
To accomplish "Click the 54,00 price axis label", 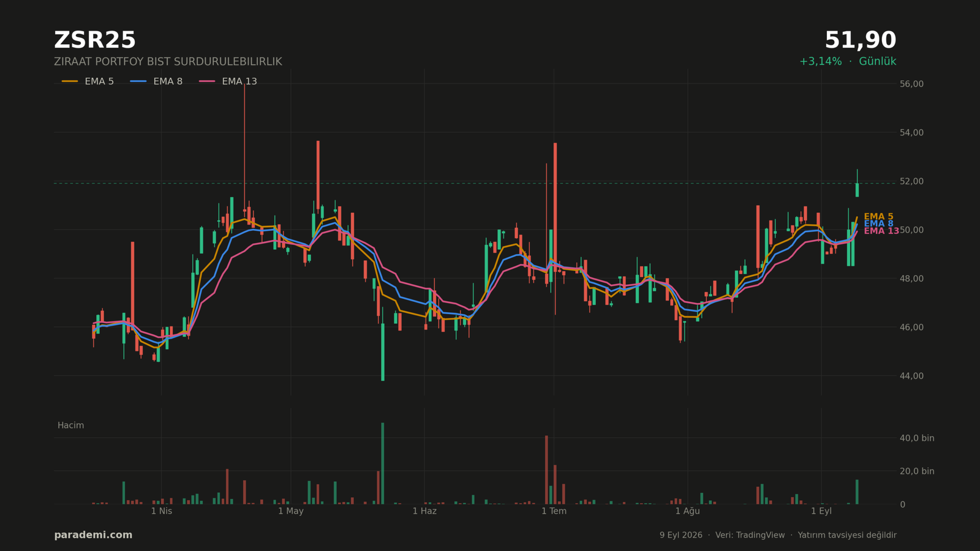I will pos(911,133).
